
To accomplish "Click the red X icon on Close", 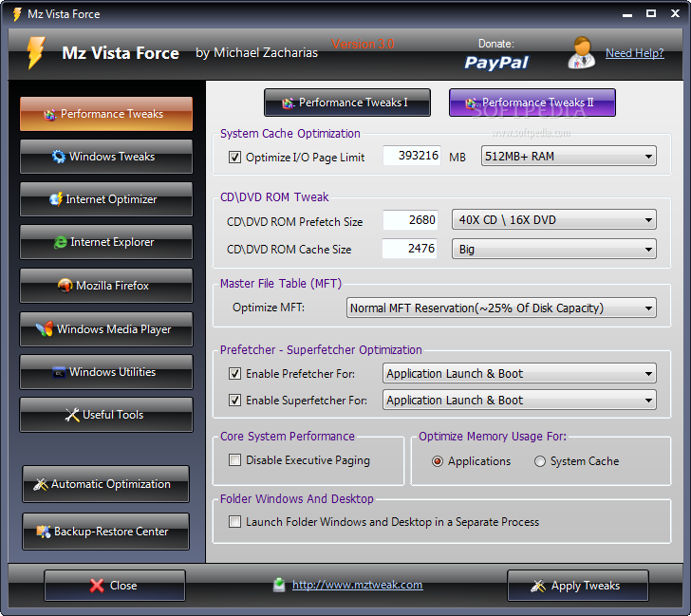I will click(97, 586).
